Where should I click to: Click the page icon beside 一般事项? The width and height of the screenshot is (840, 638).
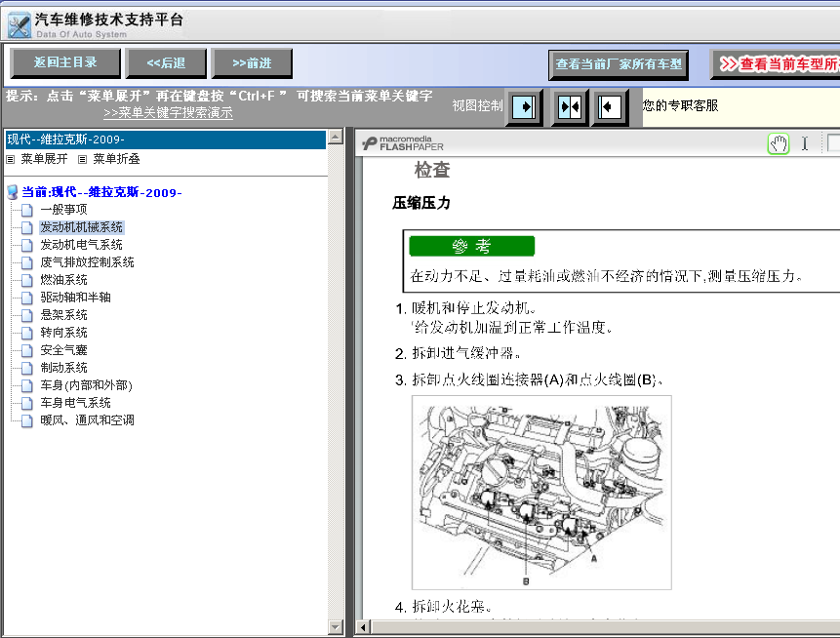(26, 210)
